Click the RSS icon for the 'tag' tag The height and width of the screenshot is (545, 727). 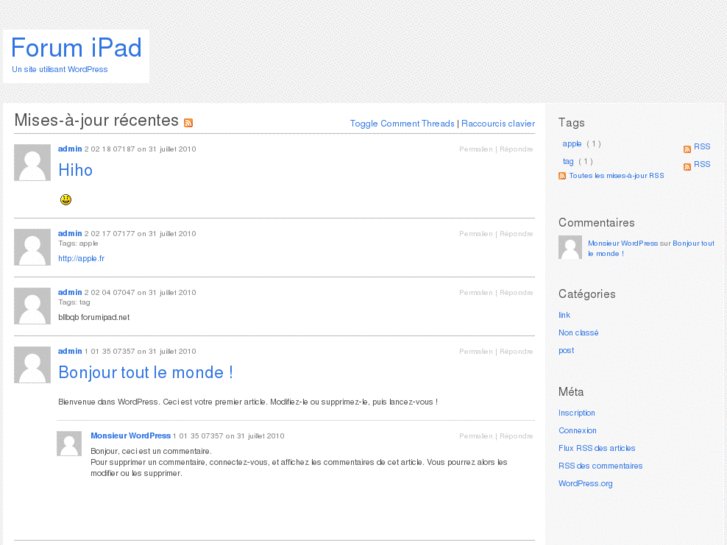[x=687, y=167]
